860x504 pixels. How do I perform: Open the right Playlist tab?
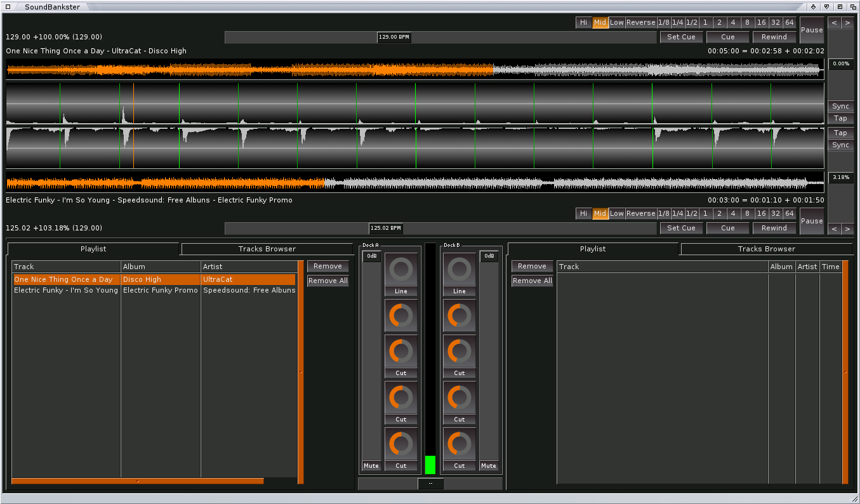pyautogui.click(x=593, y=249)
